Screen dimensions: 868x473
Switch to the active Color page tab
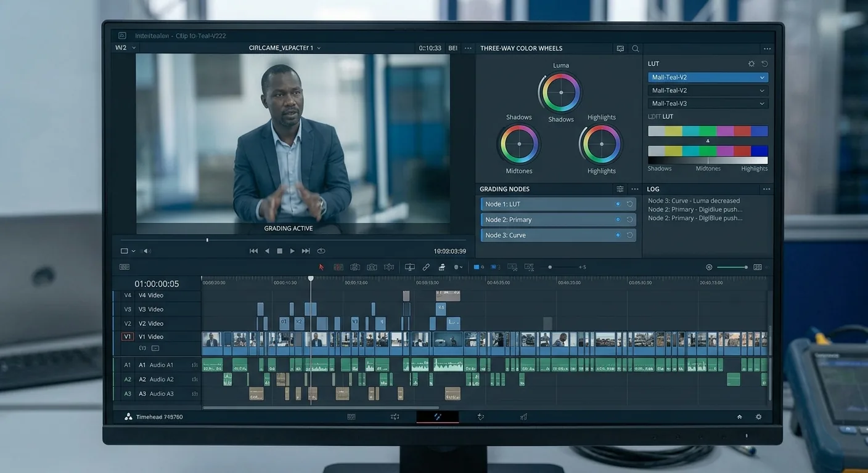point(438,417)
